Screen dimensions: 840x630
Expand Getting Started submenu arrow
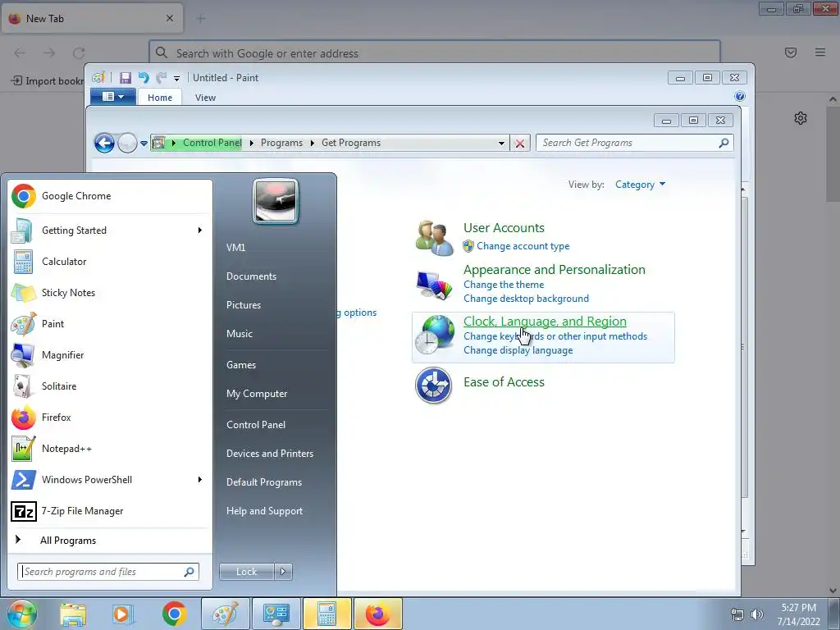[x=200, y=231]
